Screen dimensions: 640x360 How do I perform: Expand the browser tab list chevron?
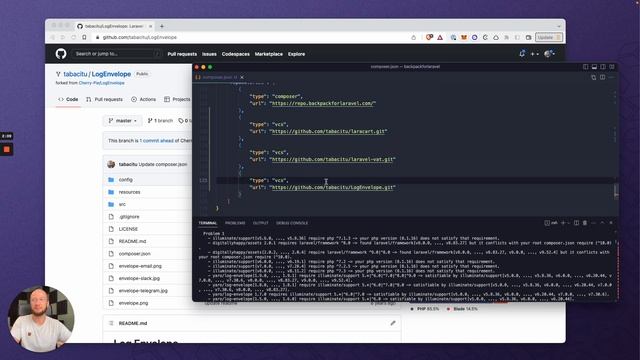pyautogui.click(x=559, y=26)
